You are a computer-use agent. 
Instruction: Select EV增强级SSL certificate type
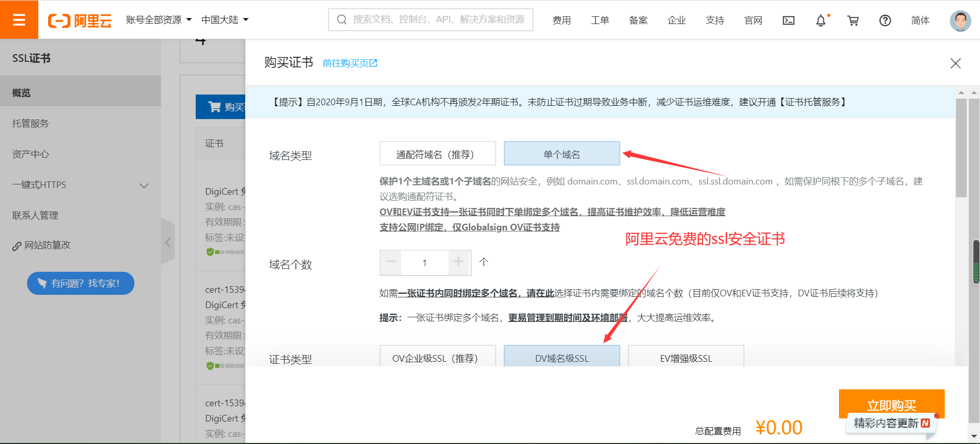click(686, 356)
